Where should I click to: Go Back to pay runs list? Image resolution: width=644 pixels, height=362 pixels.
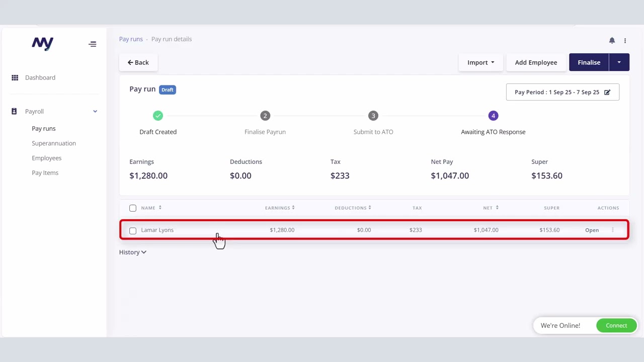pos(138,62)
